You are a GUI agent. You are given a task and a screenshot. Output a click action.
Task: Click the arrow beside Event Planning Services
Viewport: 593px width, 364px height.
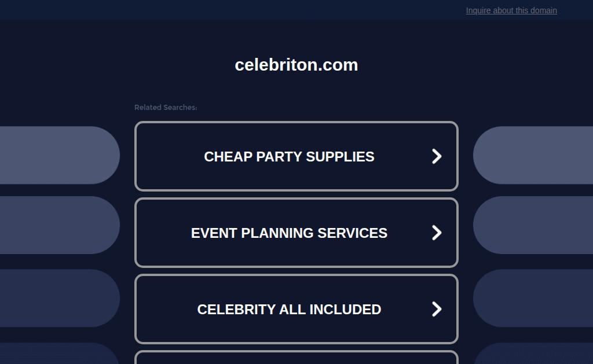point(437,233)
